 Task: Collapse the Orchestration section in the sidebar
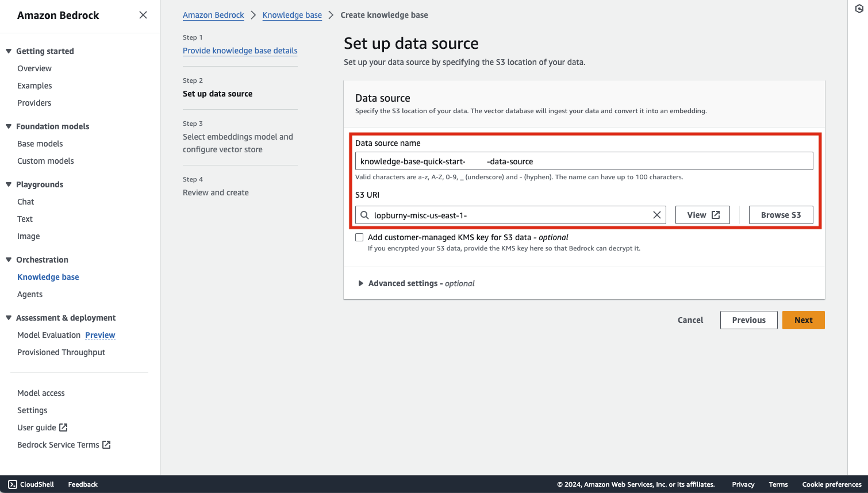[8, 259]
